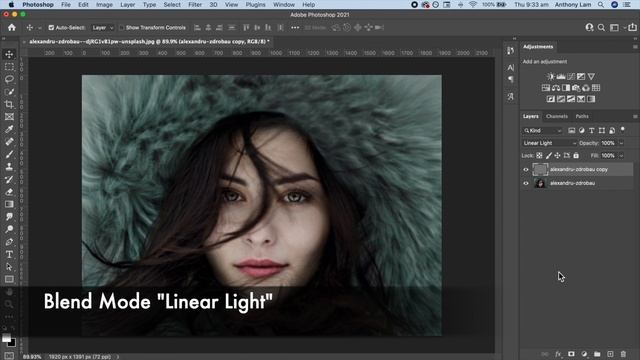Open Adjustments panel menu
The image size is (640, 360).
635,47
